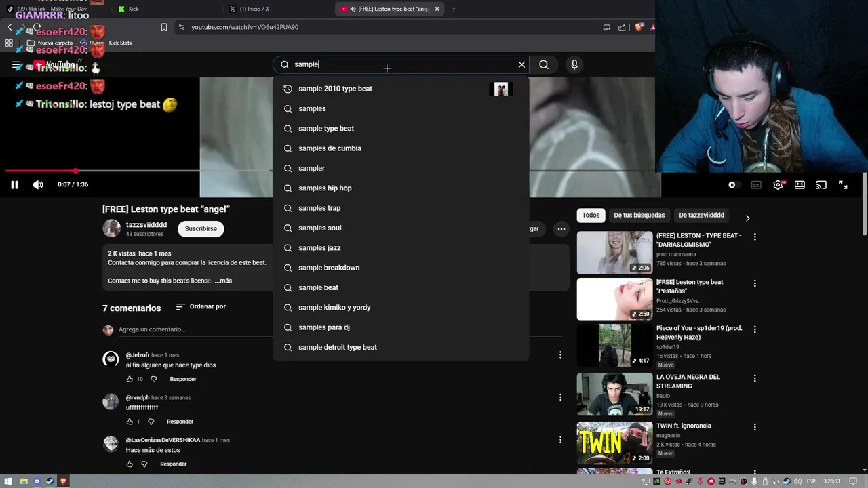
Task: Open the tazzsviidddd channel avatar
Action: (111, 228)
